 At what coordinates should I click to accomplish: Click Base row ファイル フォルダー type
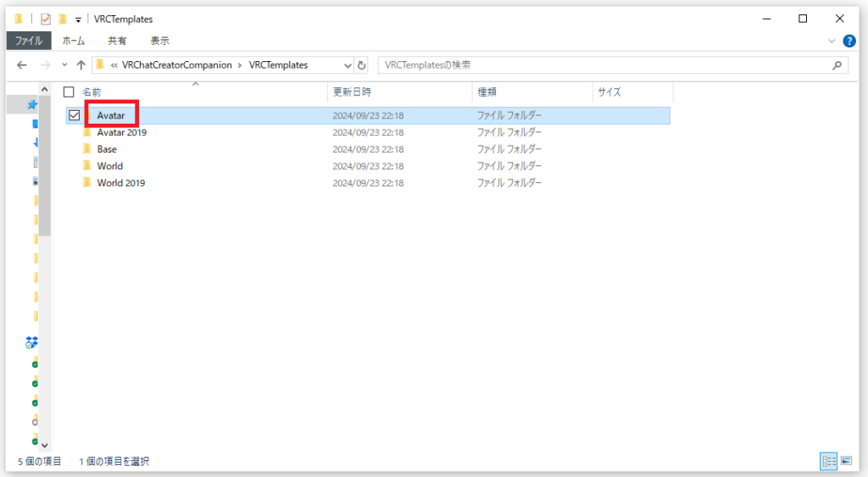509,149
